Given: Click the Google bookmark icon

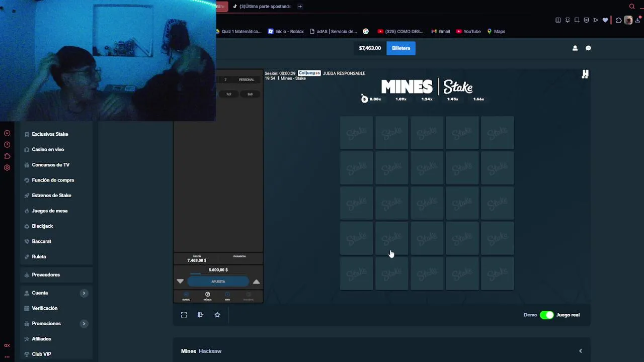Looking at the screenshot, I should tap(366, 31).
